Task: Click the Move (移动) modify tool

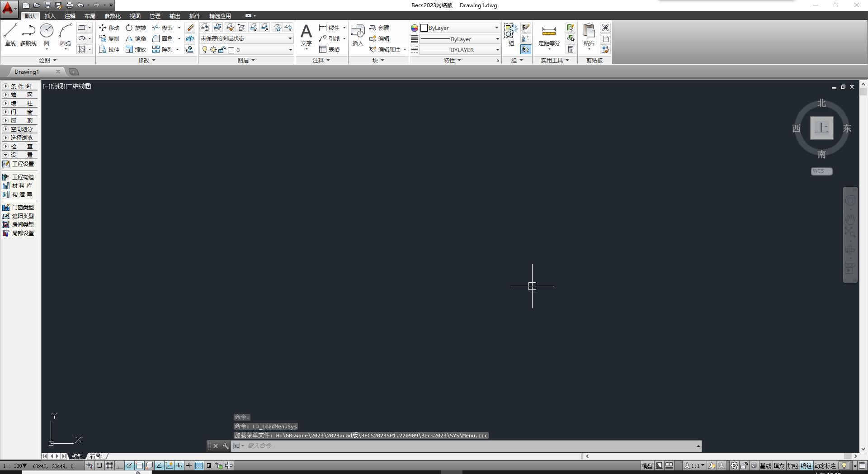Action: click(x=109, y=28)
